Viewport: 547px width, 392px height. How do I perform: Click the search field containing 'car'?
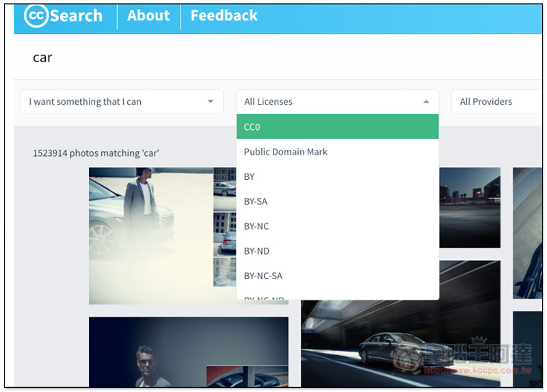pos(273,57)
